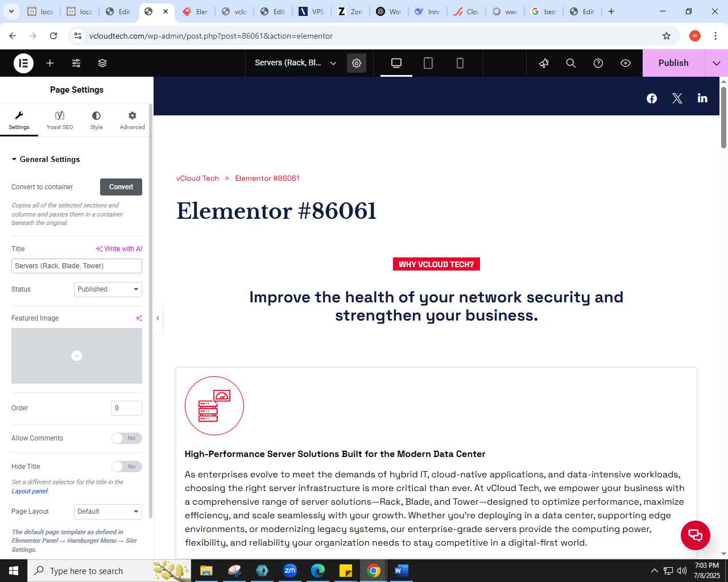The image size is (728, 582).
Task: Open a new browser tab
Action: tap(611, 11)
